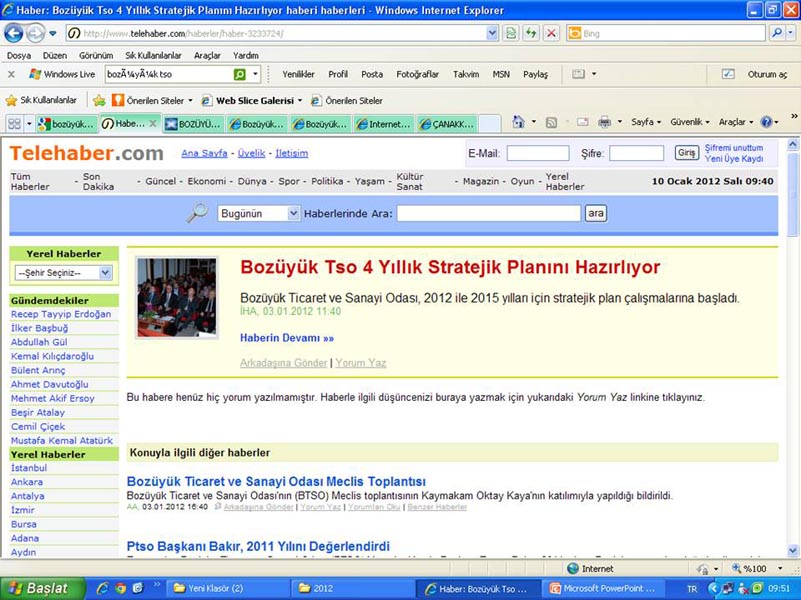Open the Şehir Seçiniz city dropdown
The height and width of the screenshot is (600, 801).
coord(105,273)
